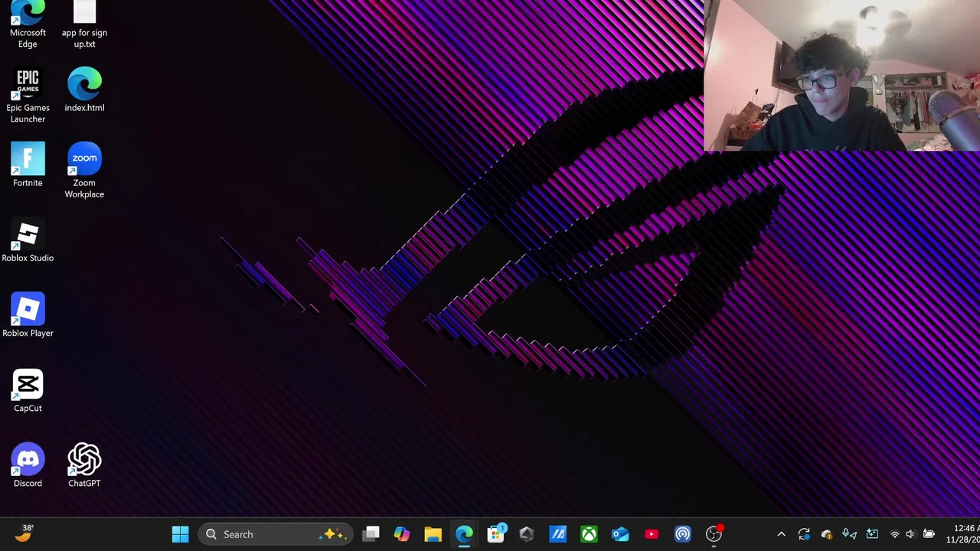The image size is (980, 551).
Task: Open the 'app for sign up.txt' file
Action: tap(84, 24)
